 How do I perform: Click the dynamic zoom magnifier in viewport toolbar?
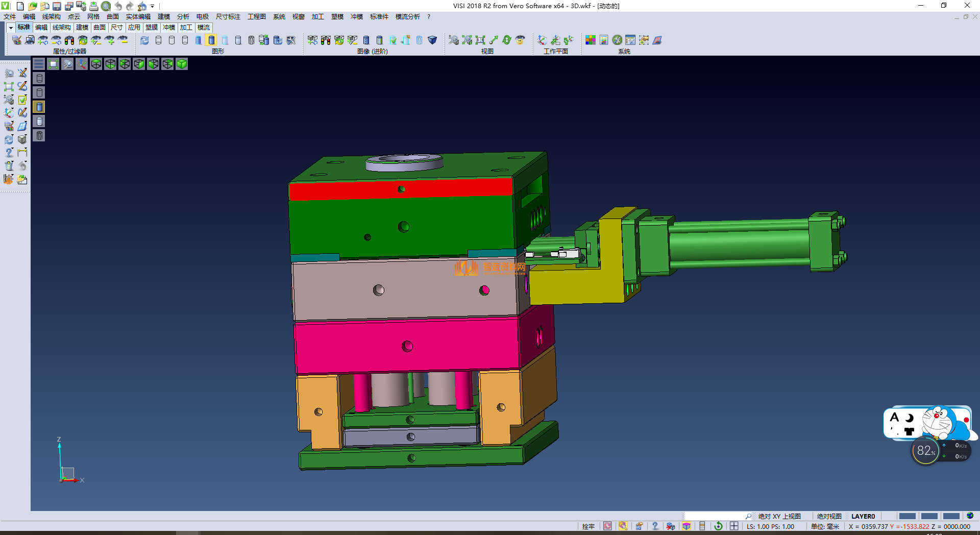point(67,64)
